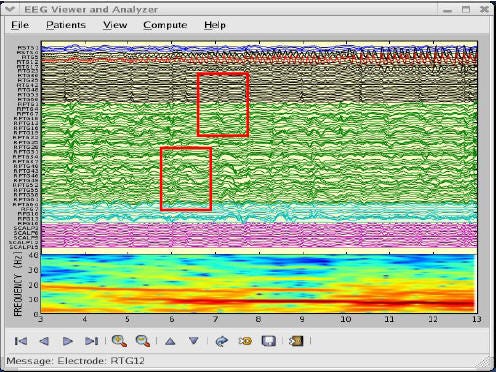Open the Help menu

pyautogui.click(x=215, y=25)
